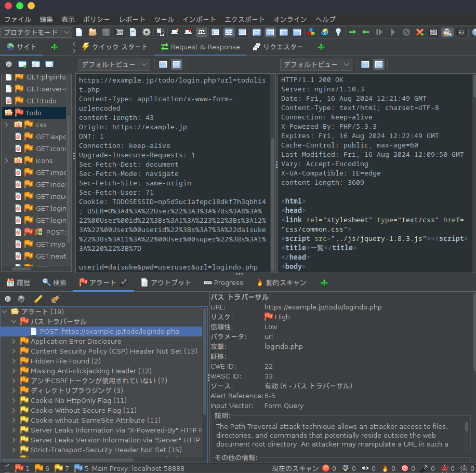
Task: Click the alert description vertical scrollbar
Action: (467, 427)
